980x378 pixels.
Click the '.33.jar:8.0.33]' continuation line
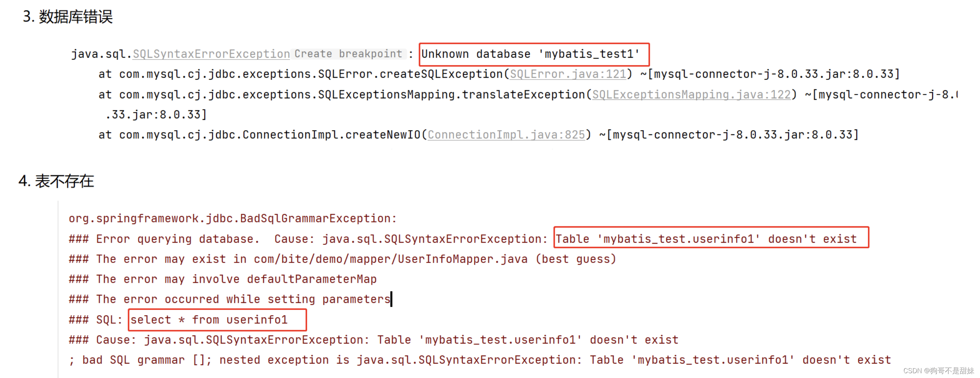pyautogui.click(x=156, y=114)
